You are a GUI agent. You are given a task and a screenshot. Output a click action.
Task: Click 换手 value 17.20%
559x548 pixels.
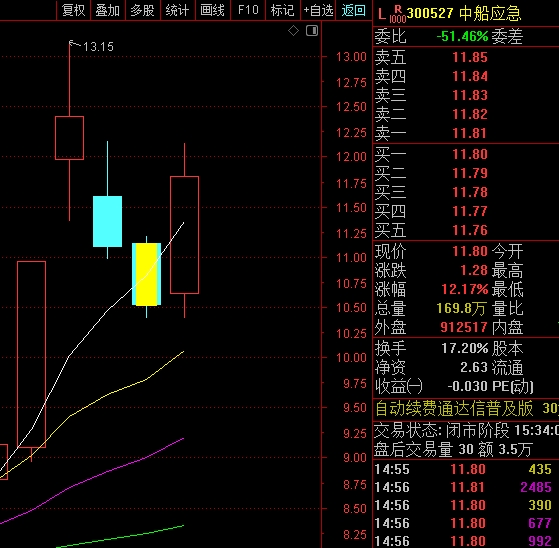click(x=465, y=348)
